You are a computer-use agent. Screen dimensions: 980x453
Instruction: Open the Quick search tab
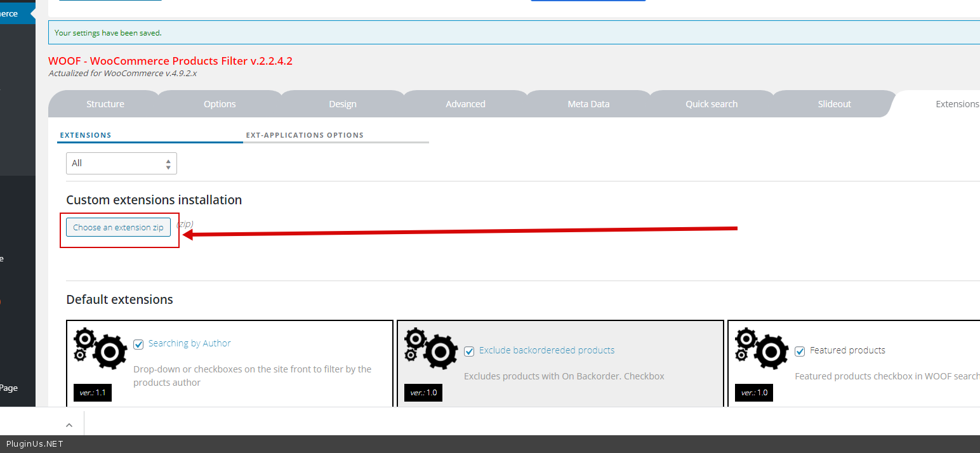tap(712, 104)
